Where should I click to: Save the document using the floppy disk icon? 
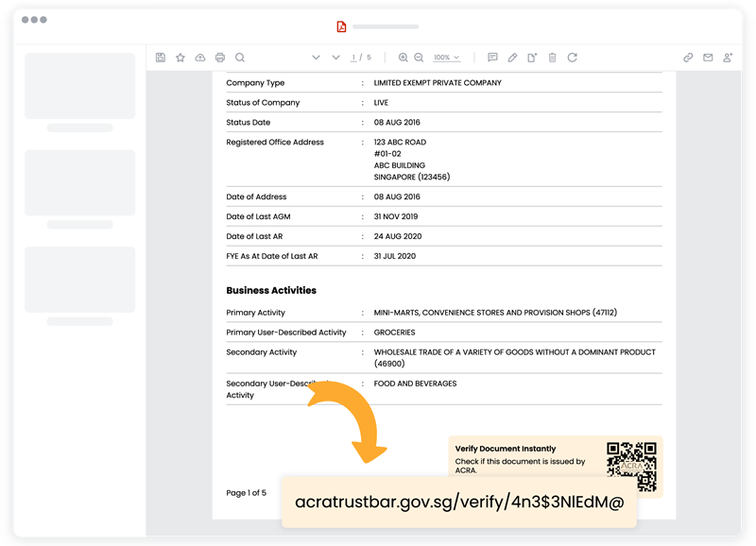tap(160, 57)
